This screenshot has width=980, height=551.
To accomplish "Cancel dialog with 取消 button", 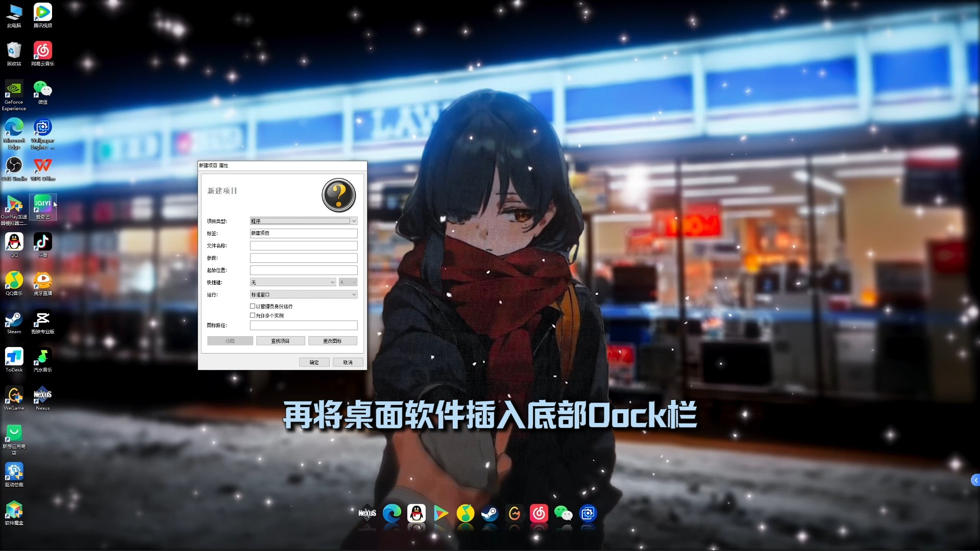I will [348, 362].
